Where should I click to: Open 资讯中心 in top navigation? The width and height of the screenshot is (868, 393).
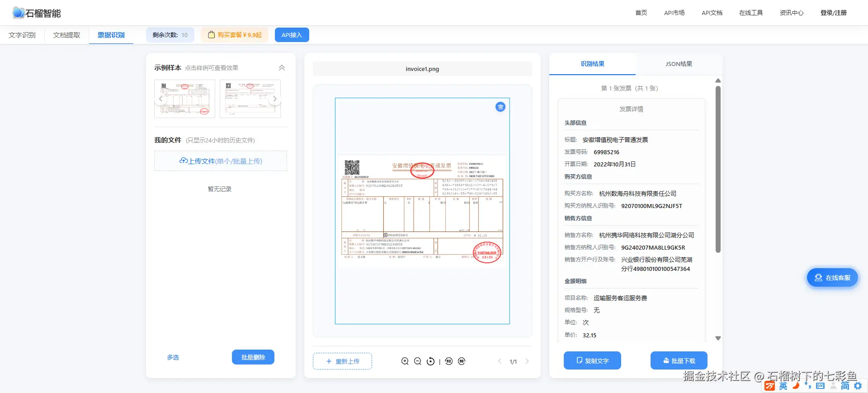tap(792, 13)
